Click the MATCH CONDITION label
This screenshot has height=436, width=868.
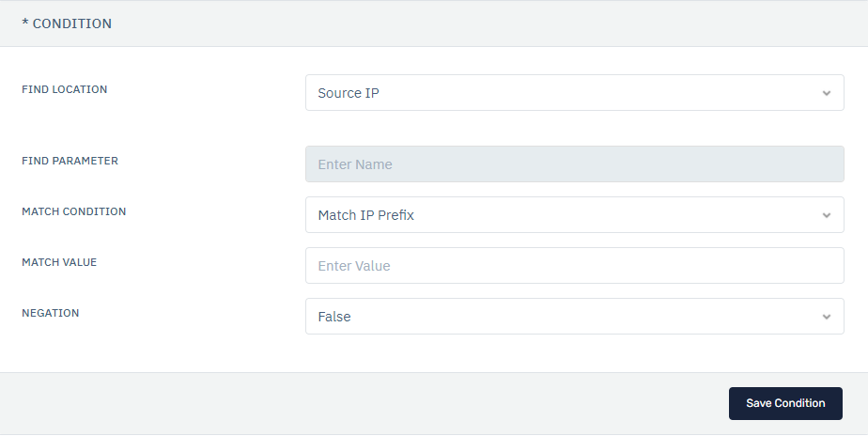(x=73, y=211)
